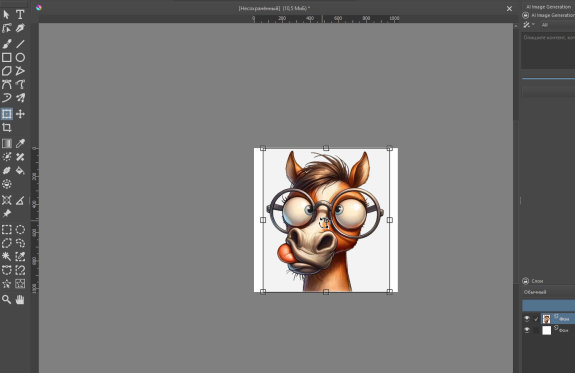The width and height of the screenshot is (575, 373).
Task: Select the Edit Shapes node tool
Action: tap(7, 28)
